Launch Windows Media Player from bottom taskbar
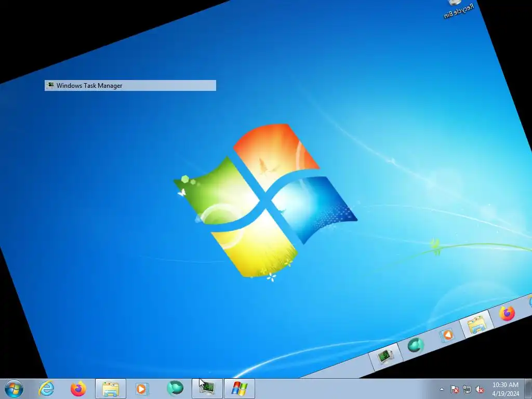This screenshot has height=399, width=532. click(141, 389)
